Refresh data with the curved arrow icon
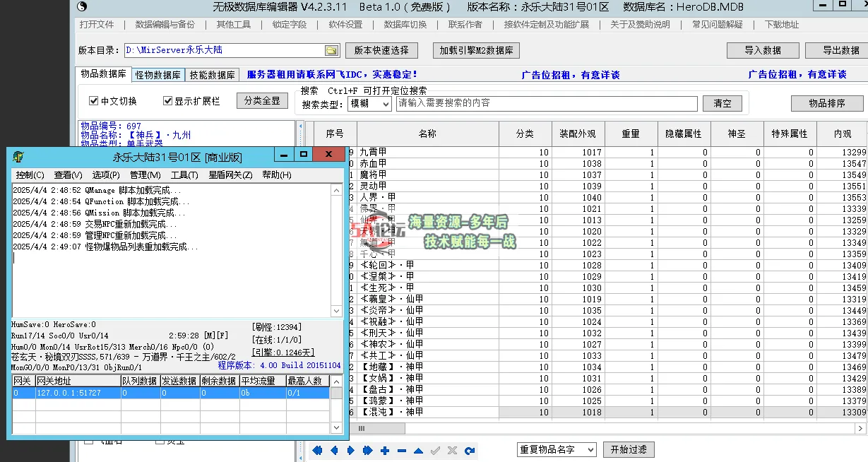This screenshot has height=462, width=868. 470,450
